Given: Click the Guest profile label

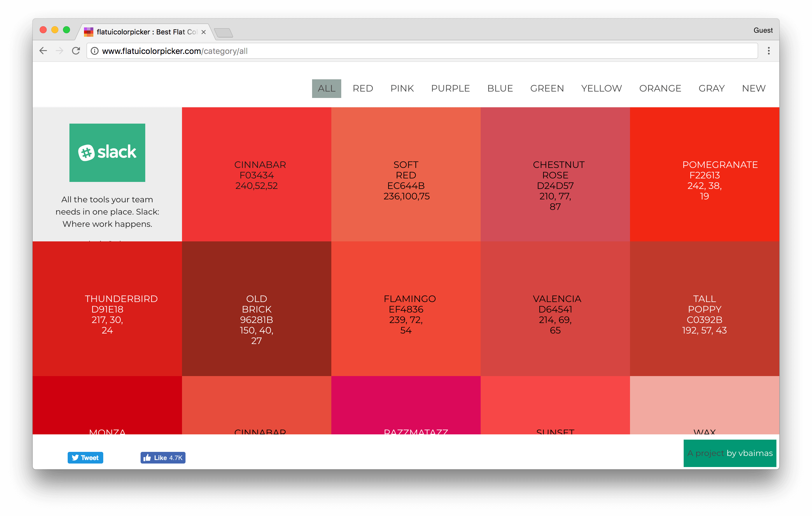Looking at the screenshot, I should (763, 30).
